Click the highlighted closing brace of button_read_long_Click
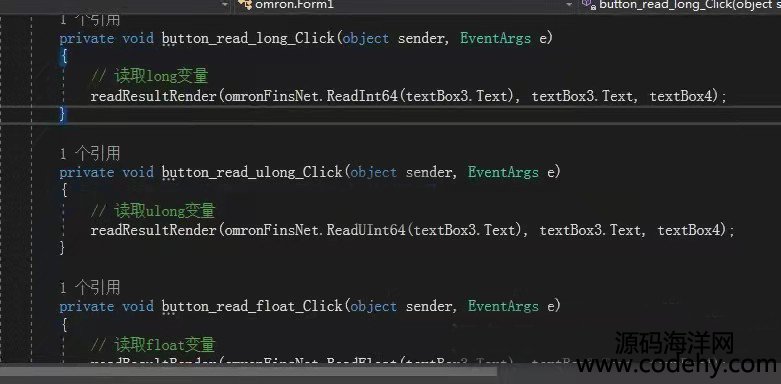The height and width of the screenshot is (384, 781). coord(62,115)
